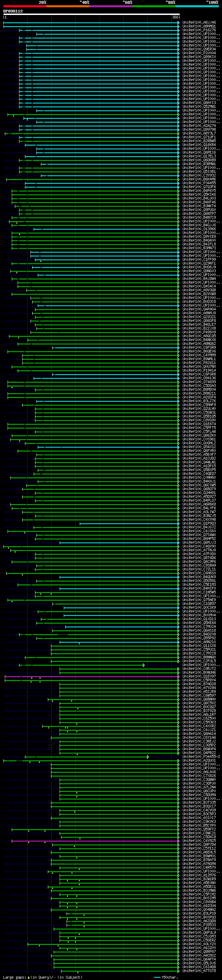Choose the UniRef100_P39533 label

point(199,924)
